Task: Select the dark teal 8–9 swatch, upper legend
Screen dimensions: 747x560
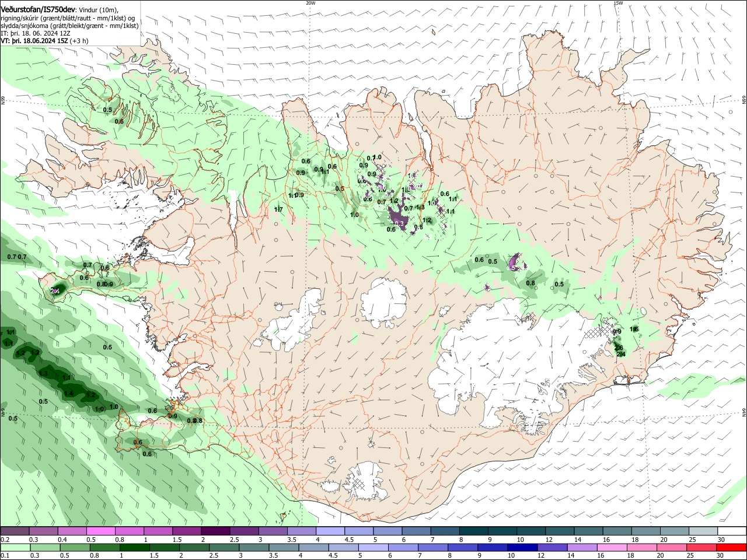Action: (474, 531)
